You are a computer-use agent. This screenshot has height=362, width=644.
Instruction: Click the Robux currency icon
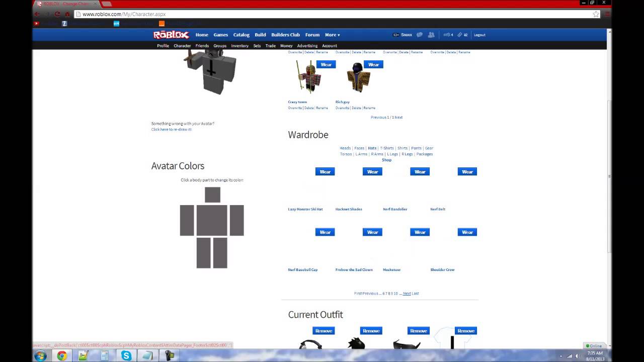[446, 35]
